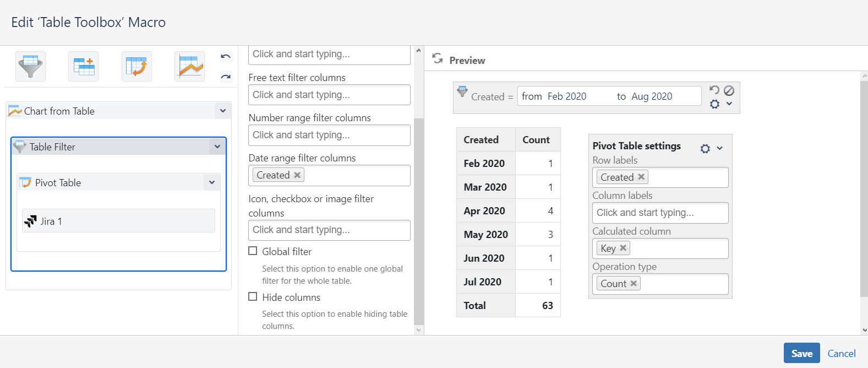This screenshot has width=868, height=368.
Task: Enable the Global filter checkbox
Action: click(x=253, y=251)
